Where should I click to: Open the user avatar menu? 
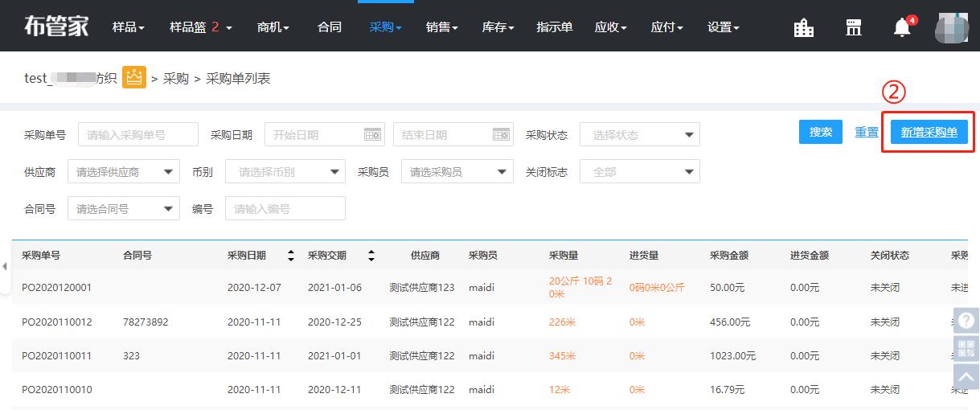[951, 27]
